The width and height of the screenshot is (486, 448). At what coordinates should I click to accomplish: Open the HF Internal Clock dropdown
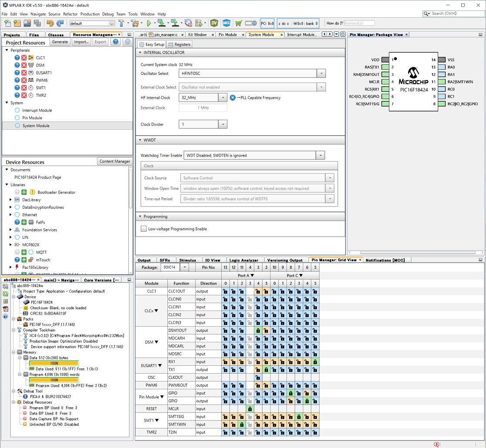(x=223, y=98)
